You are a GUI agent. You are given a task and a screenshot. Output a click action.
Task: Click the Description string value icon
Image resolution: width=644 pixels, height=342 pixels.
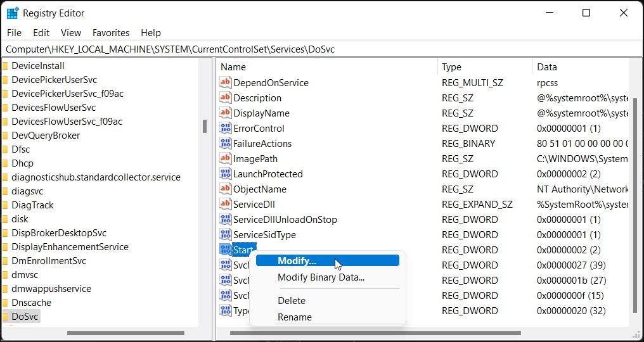pos(226,98)
